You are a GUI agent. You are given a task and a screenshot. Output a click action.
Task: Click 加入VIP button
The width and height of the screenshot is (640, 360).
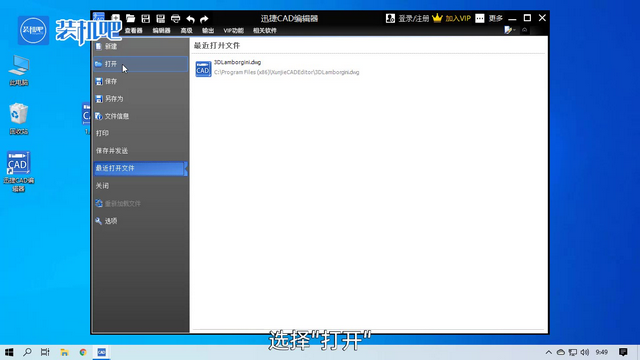click(458, 18)
